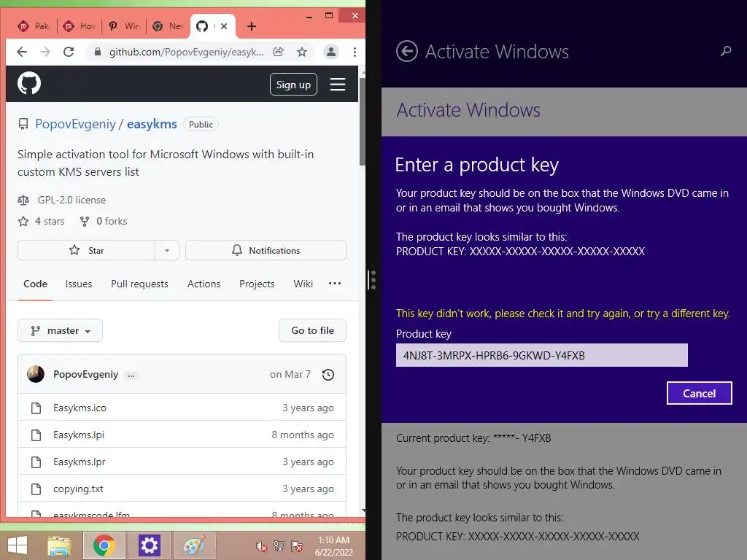Open the Chrome profile icon

330,52
